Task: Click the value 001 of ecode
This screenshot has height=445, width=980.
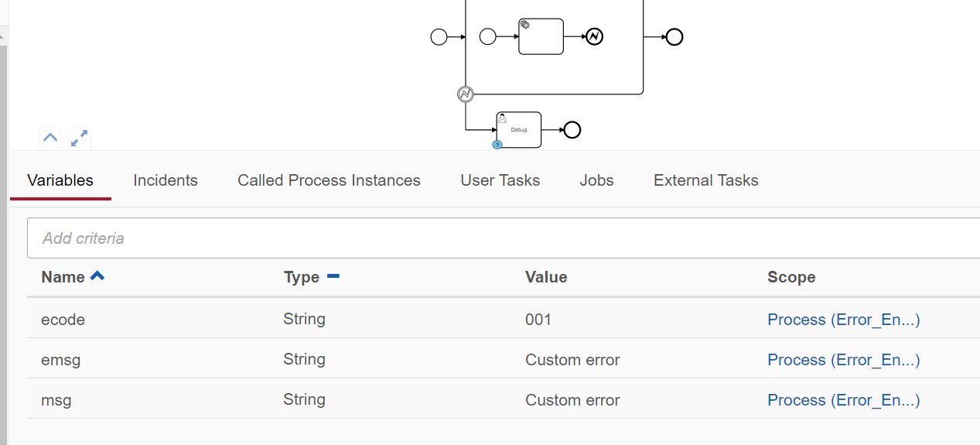Action: [x=538, y=319]
